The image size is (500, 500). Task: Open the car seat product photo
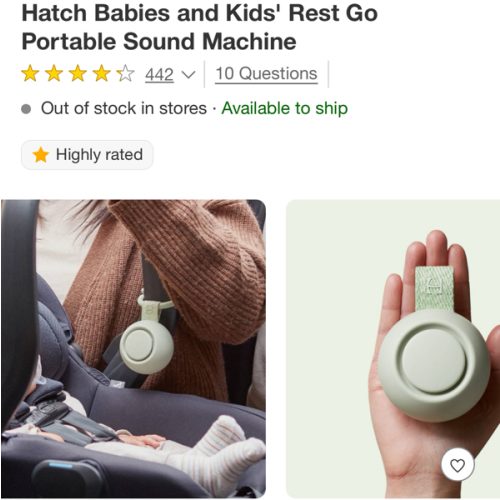(x=133, y=349)
